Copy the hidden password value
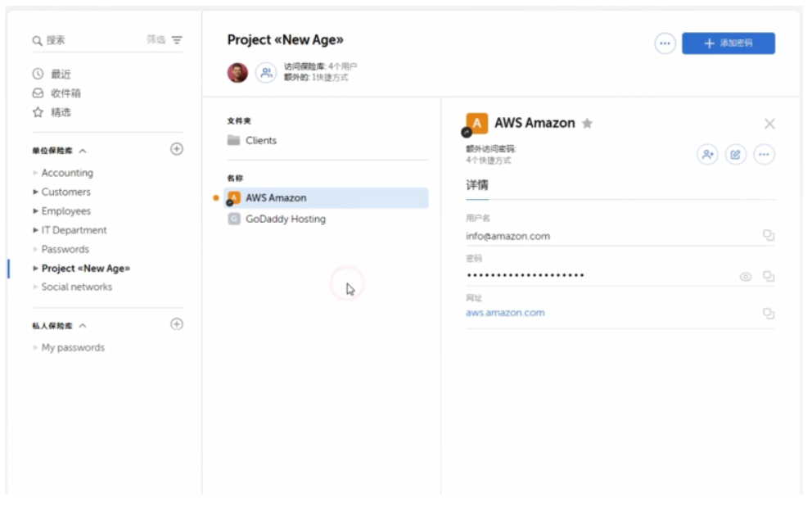This screenshot has width=812, height=511. pos(769,276)
